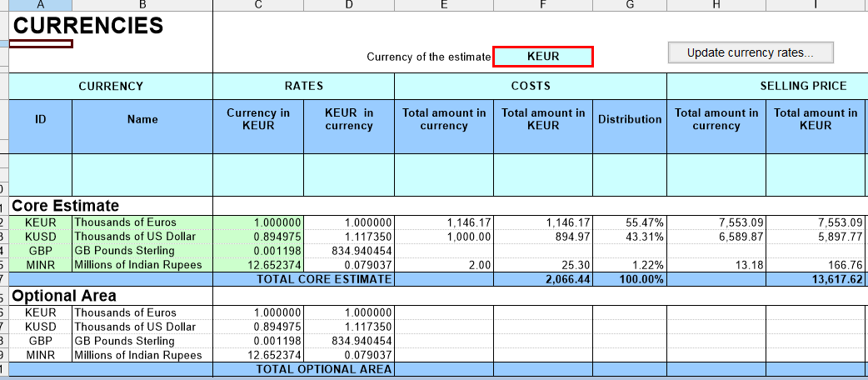Click the small empty box below CURRENCIES title
The width and height of the screenshot is (868, 380).
coord(41,44)
